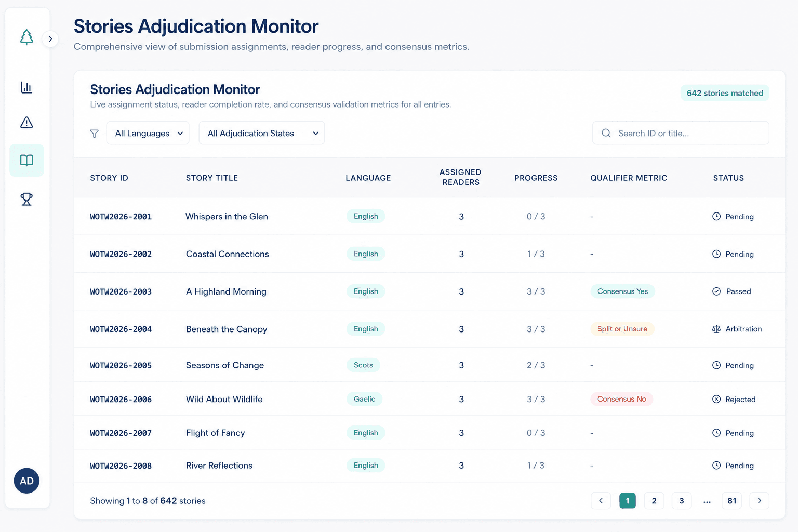
Task: Expand the sidebar with the chevron button
Action: [50, 39]
